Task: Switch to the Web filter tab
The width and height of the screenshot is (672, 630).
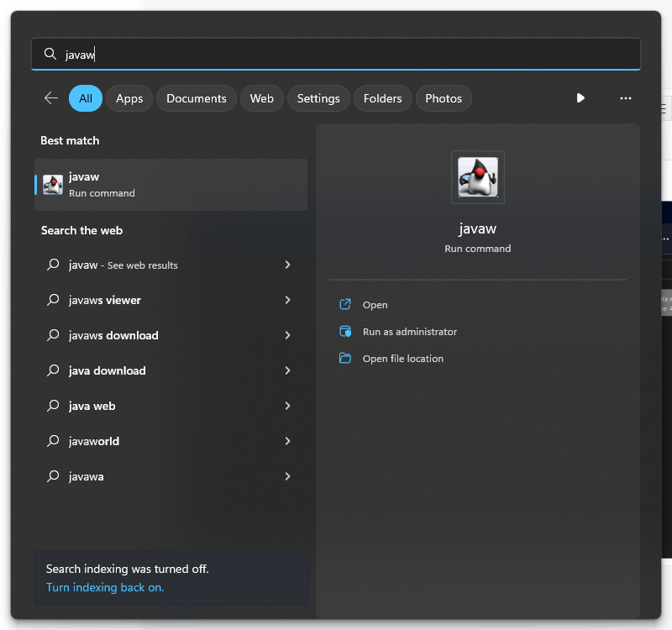Action: tap(262, 98)
